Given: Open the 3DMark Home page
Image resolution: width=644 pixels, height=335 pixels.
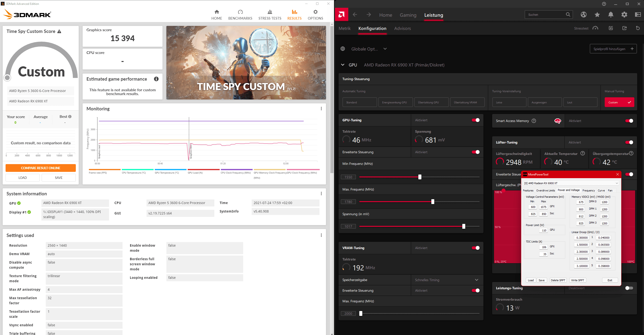Looking at the screenshot, I should (x=217, y=15).
